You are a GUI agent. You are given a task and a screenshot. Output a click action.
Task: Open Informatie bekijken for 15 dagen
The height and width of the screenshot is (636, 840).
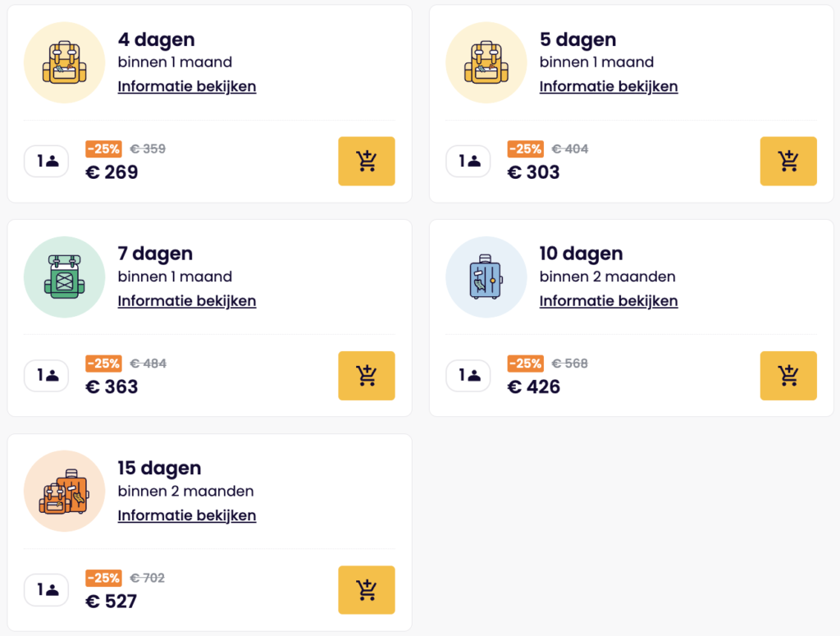(186, 515)
